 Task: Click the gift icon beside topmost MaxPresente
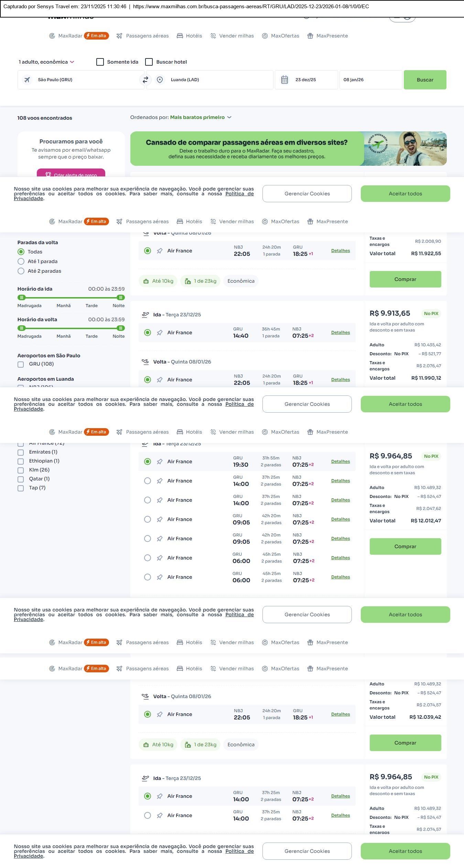click(310, 36)
